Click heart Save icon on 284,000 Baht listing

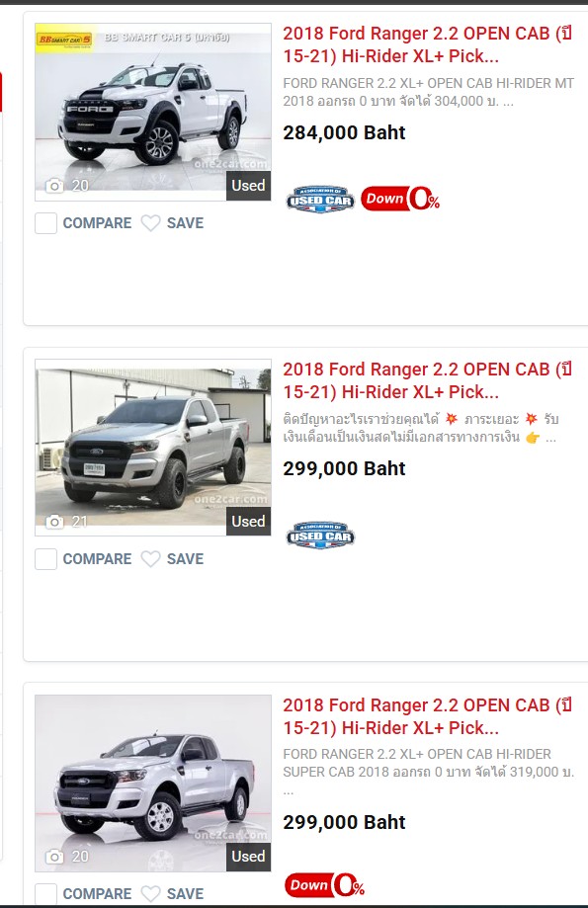[150, 223]
